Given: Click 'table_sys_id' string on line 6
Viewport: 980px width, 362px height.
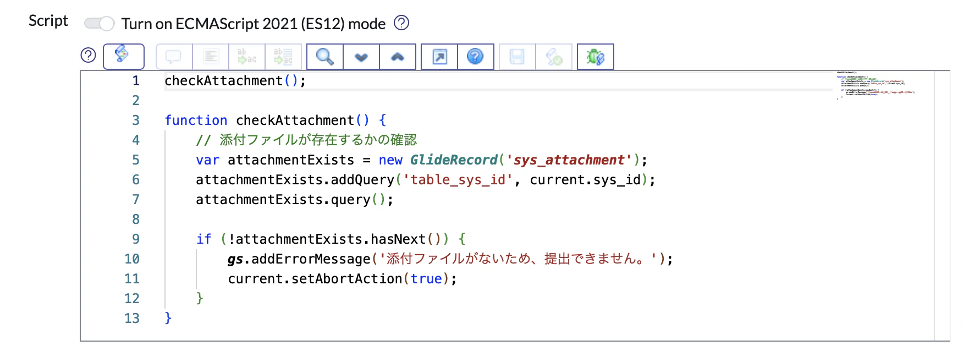Looking at the screenshot, I should click(x=458, y=179).
